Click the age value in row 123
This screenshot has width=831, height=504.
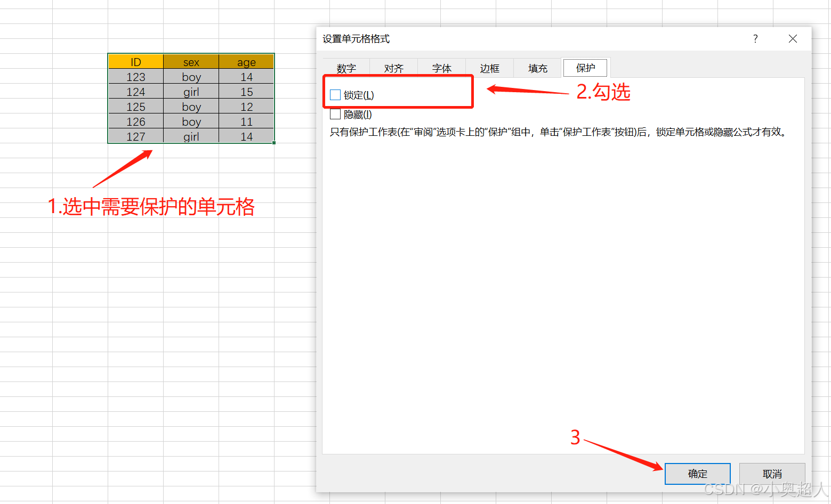click(x=246, y=77)
